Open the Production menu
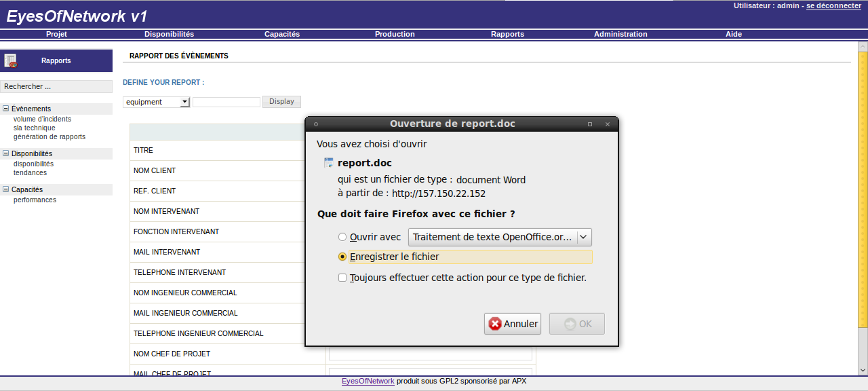 tap(395, 34)
